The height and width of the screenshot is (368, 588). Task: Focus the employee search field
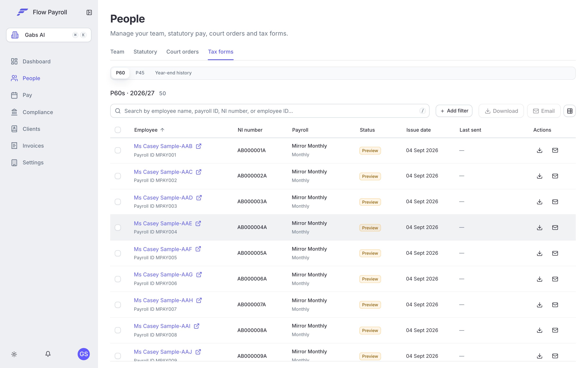point(270,111)
